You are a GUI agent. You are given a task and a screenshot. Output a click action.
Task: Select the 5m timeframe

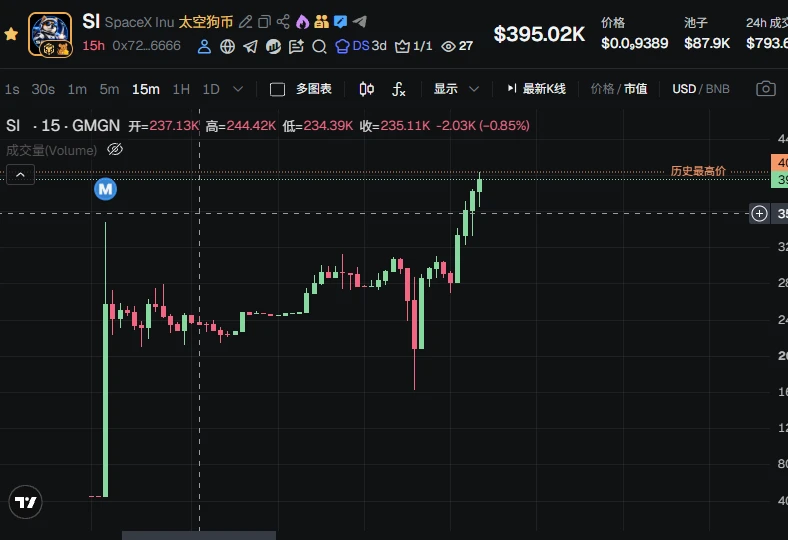(x=109, y=89)
